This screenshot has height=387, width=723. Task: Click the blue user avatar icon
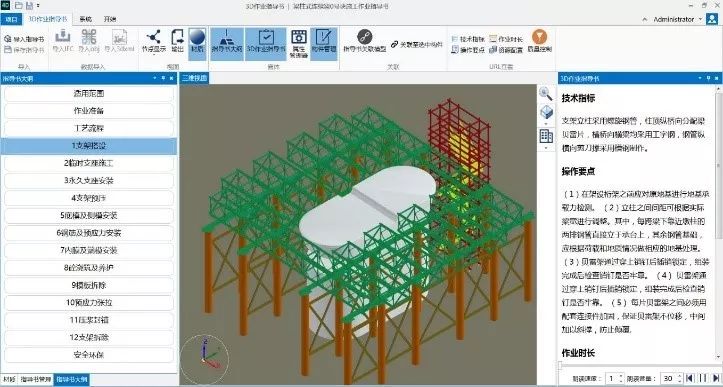pos(712,19)
